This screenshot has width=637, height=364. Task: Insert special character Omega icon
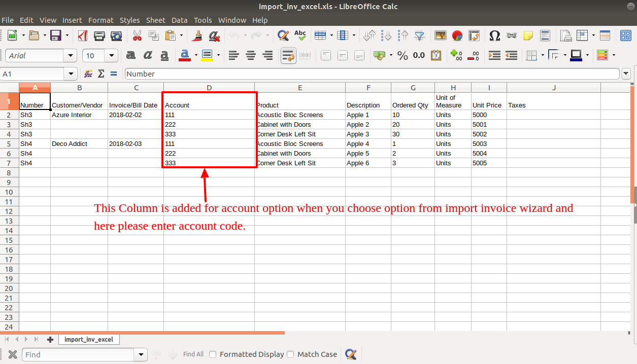tap(494, 35)
